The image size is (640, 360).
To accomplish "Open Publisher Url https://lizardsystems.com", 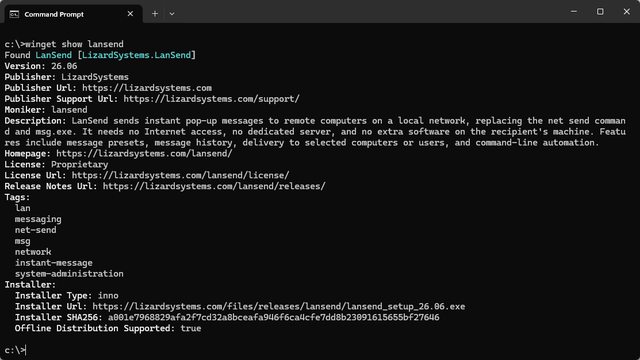I will pyautogui.click(x=147, y=88).
